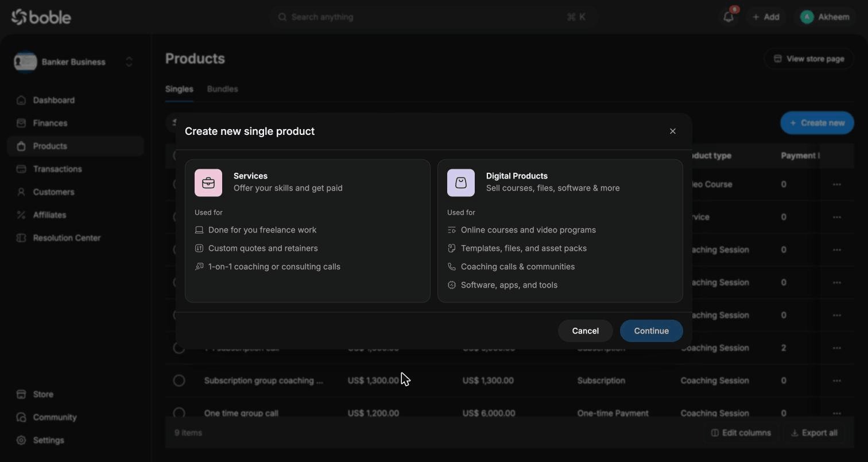Select the Services product card
The width and height of the screenshot is (868, 462).
point(308,231)
